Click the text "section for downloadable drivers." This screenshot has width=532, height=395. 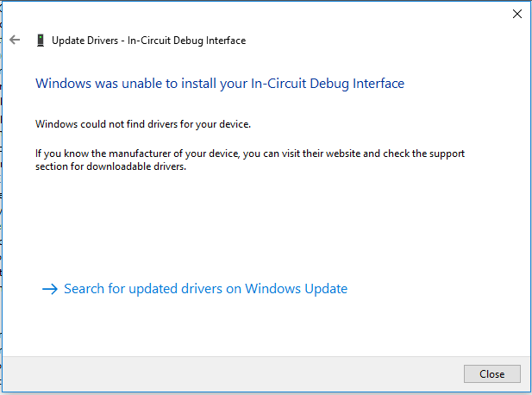click(x=110, y=166)
